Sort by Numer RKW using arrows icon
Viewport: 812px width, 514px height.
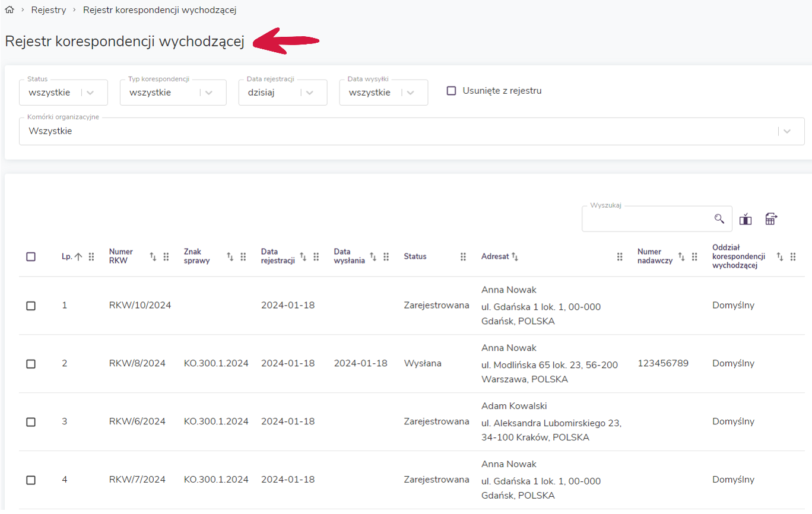[x=153, y=256]
